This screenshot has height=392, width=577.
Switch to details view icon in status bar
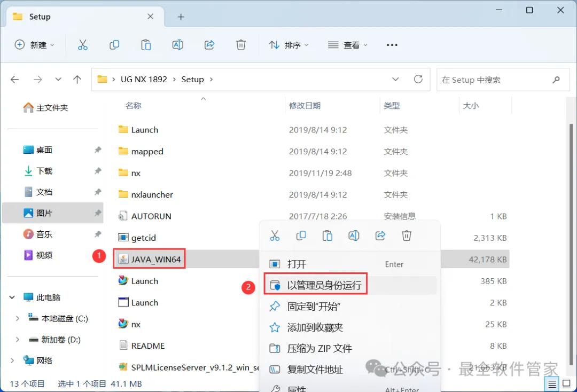[552, 385]
